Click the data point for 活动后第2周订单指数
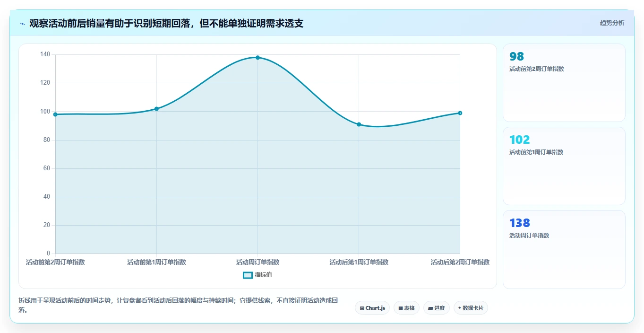This screenshot has width=644, height=333. pyautogui.click(x=460, y=113)
